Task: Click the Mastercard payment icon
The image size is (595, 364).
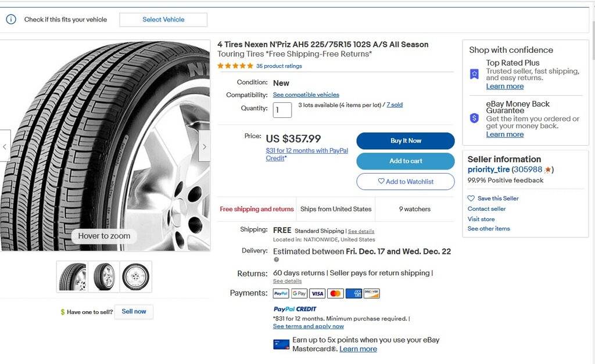Action: (335, 293)
